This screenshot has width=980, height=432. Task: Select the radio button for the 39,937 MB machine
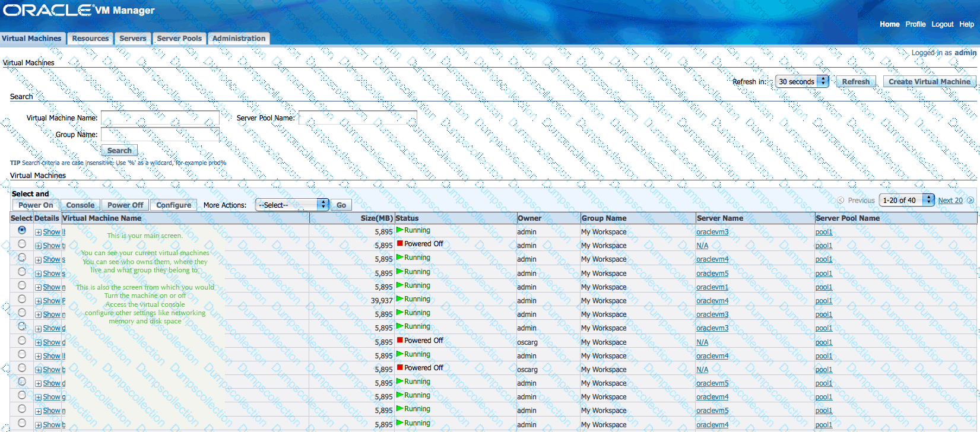[x=22, y=299]
